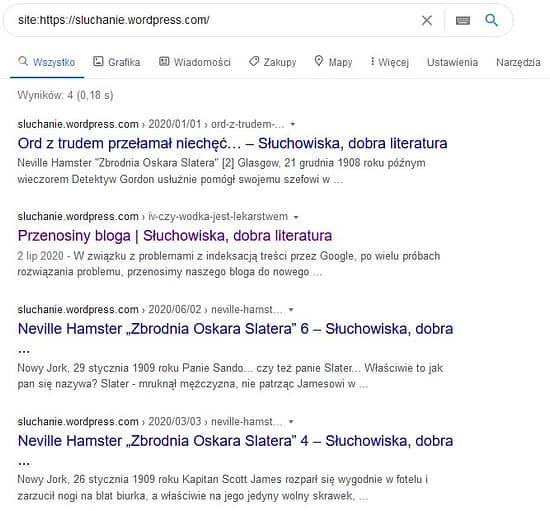
Task: Open result 'Ord z trudem przełamał niechęć…'
Action: click(x=232, y=143)
